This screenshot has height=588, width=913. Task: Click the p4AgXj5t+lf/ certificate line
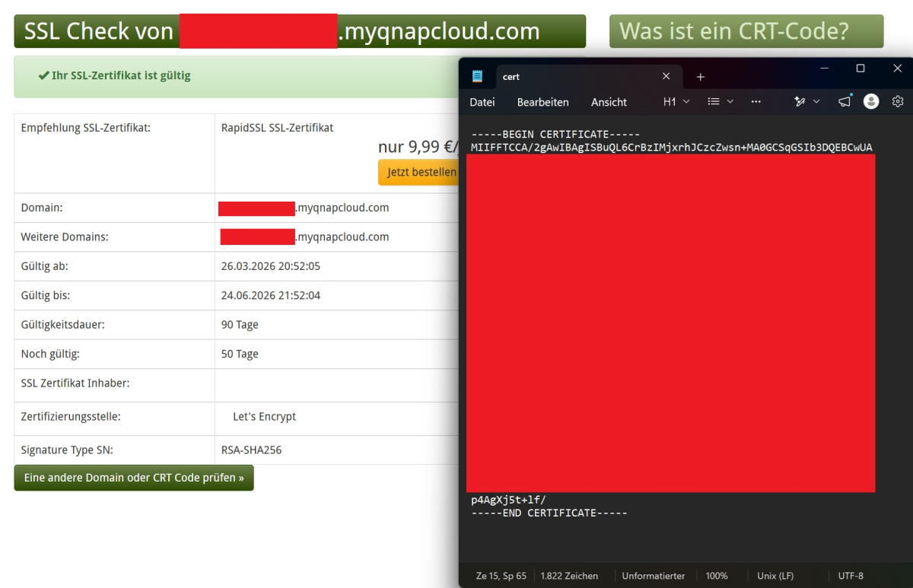coord(508,500)
